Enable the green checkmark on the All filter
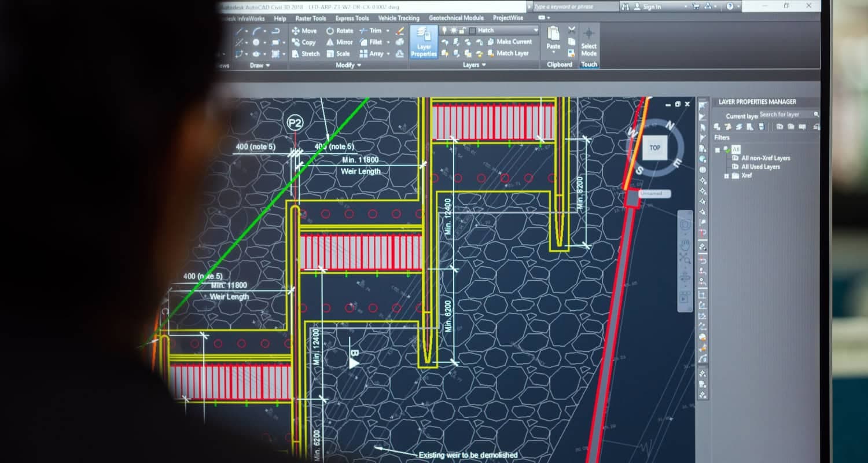The image size is (868, 463). click(729, 149)
